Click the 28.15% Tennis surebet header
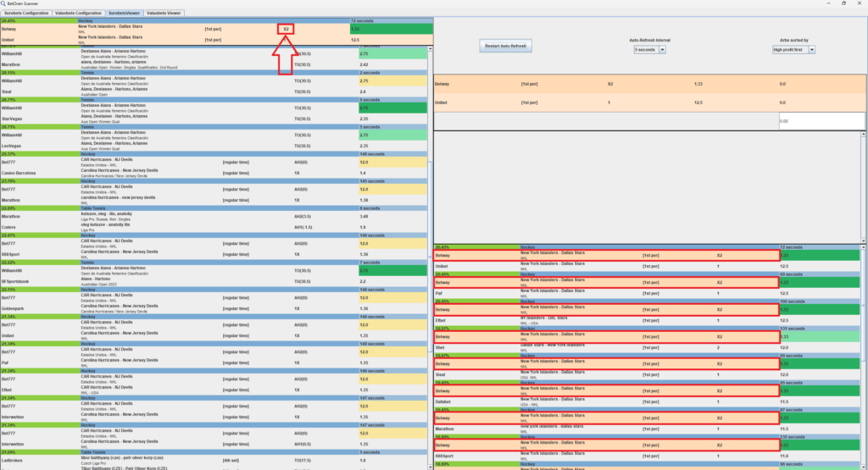The image size is (868, 470). pos(214,73)
